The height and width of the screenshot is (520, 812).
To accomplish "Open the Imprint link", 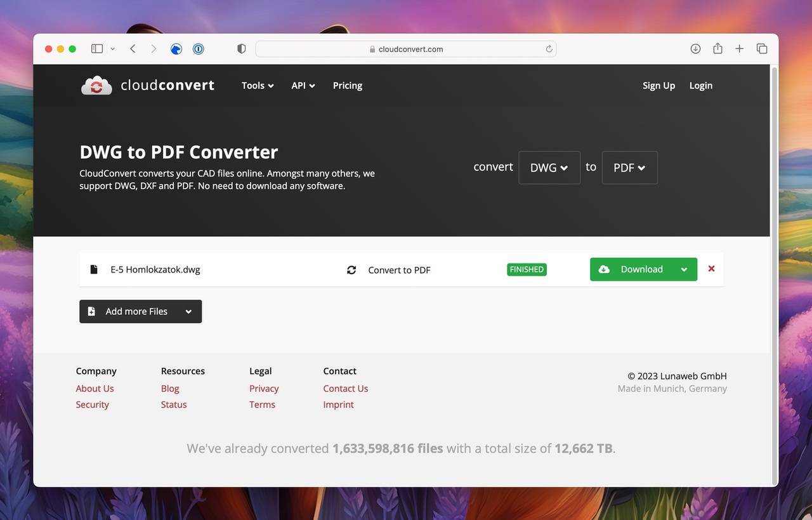I will click(x=339, y=404).
